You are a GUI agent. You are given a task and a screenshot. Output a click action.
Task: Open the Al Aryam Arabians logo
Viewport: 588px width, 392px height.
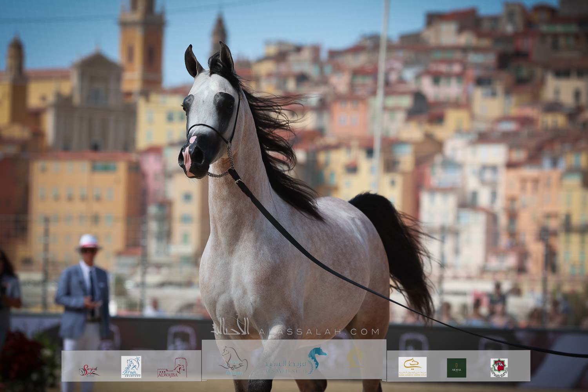pos(131,367)
